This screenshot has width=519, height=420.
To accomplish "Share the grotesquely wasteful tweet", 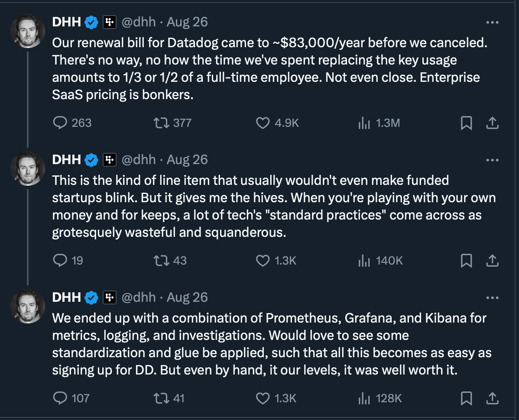I will pos(492,261).
